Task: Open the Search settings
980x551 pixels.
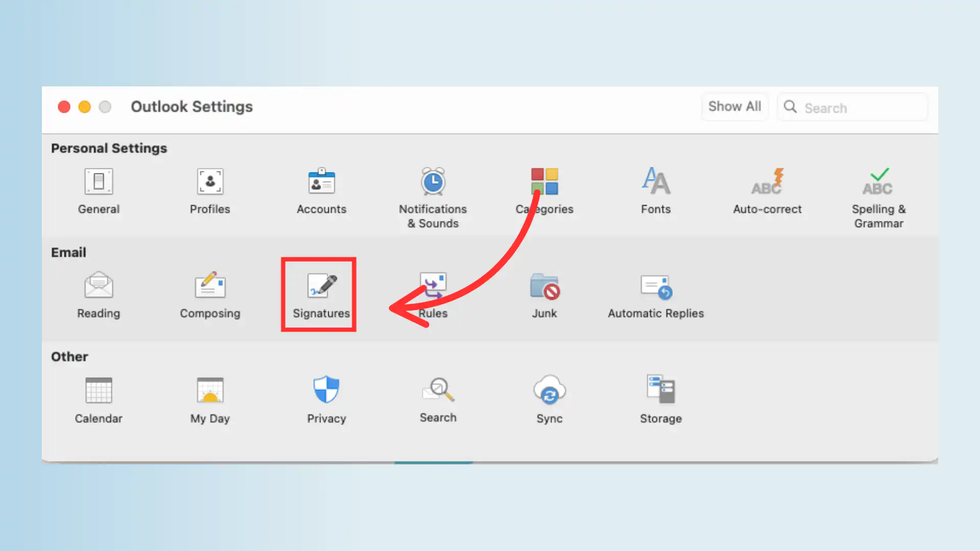Action: [438, 399]
